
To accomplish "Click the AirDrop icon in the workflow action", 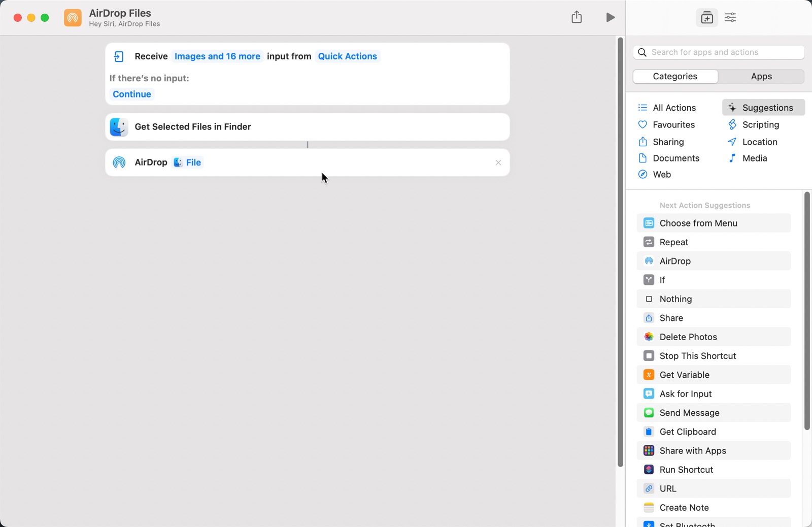I will (x=119, y=162).
